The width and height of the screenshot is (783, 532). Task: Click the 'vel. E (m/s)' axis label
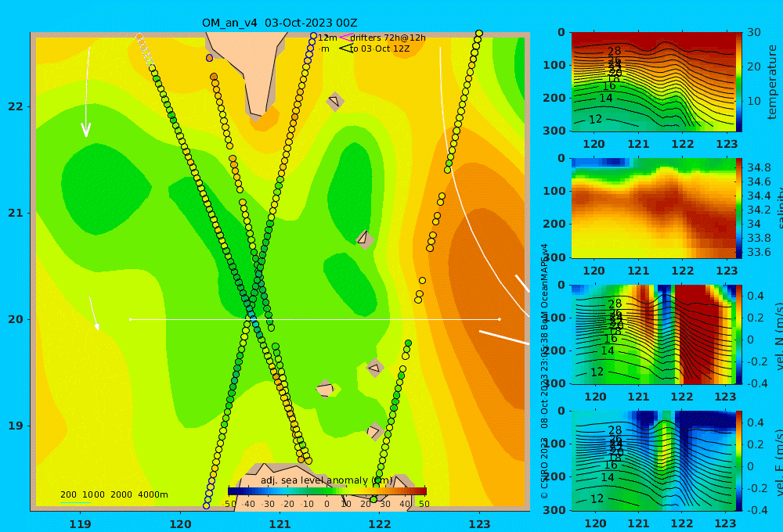click(x=779, y=462)
